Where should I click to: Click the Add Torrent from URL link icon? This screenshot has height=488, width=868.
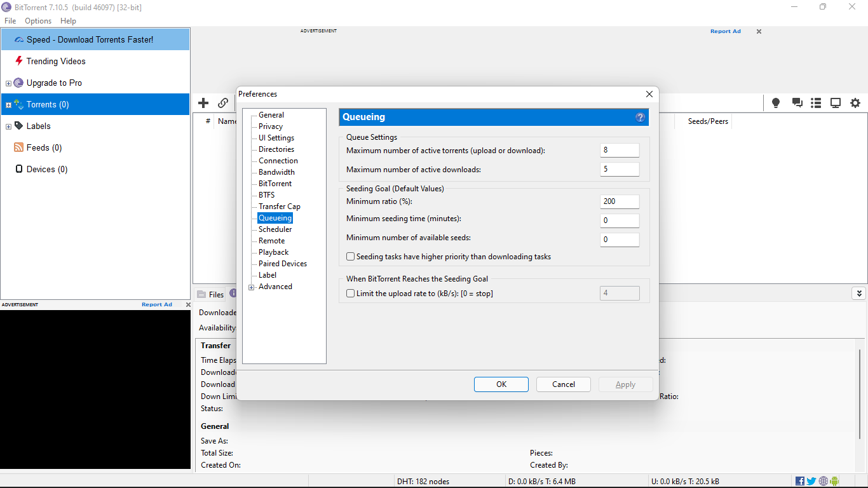click(x=223, y=103)
